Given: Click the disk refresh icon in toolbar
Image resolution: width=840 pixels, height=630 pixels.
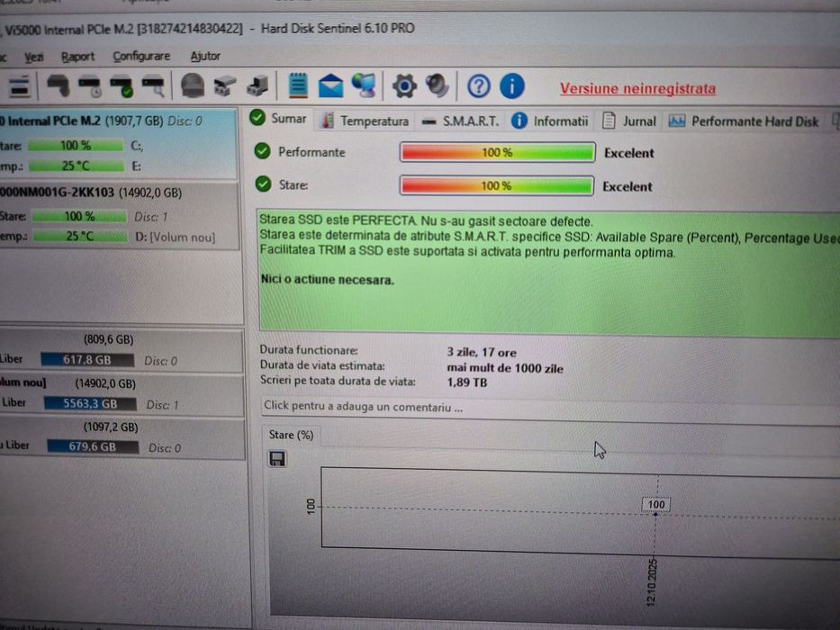Looking at the screenshot, I should (58, 85).
